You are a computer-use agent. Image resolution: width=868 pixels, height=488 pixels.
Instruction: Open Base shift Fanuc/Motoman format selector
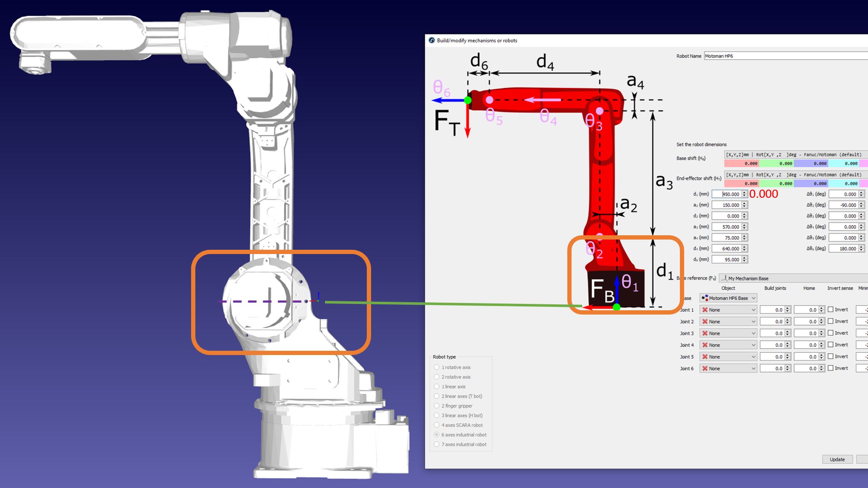pos(795,154)
